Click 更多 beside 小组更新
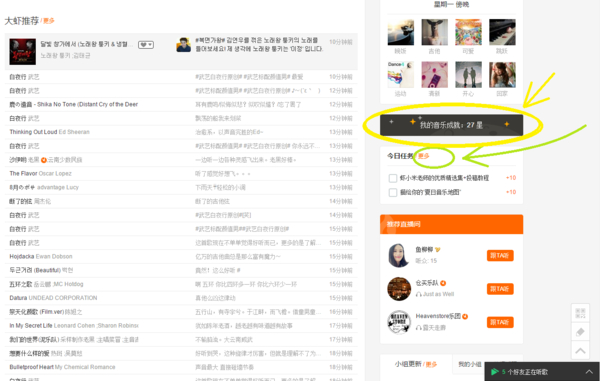600x381 pixels. (431, 365)
